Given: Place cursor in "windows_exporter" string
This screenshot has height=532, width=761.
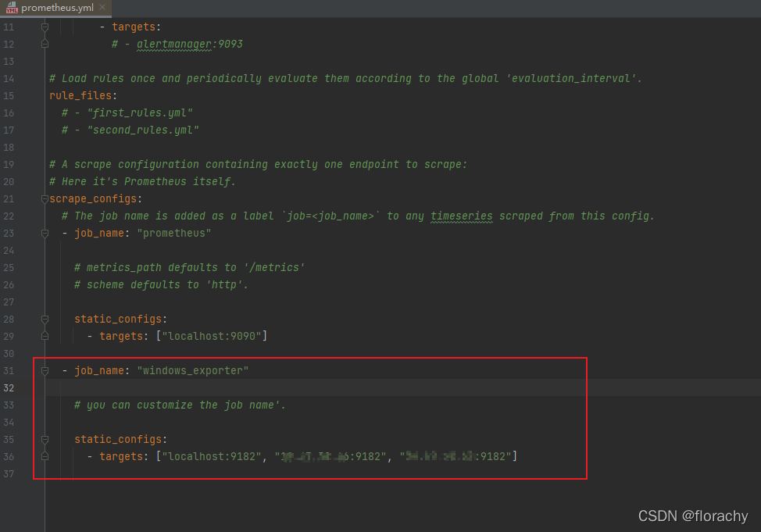Looking at the screenshot, I should (x=192, y=370).
